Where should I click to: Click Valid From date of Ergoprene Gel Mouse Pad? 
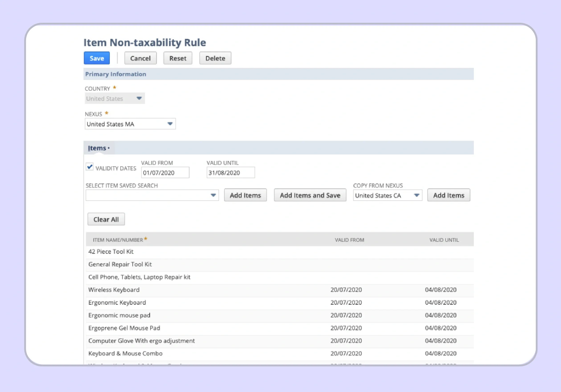pyautogui.click(x=346, y=328)
